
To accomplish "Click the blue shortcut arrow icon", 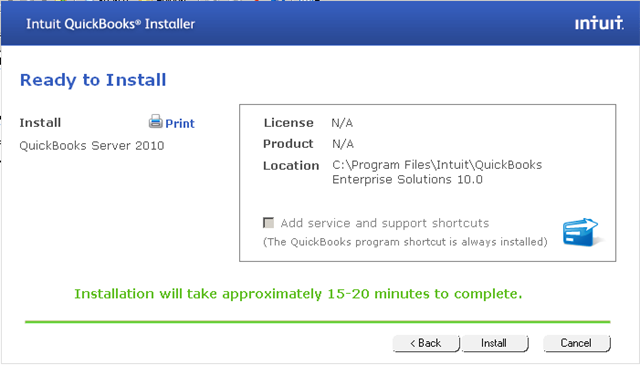I will pyautogui.click(x=582, y=232).
